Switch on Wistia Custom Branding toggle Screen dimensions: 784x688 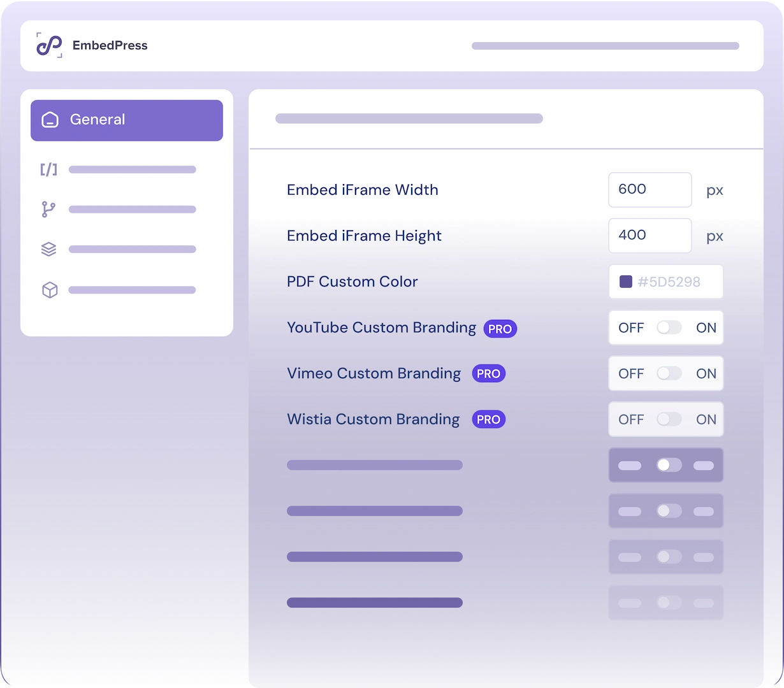[669, 419]
